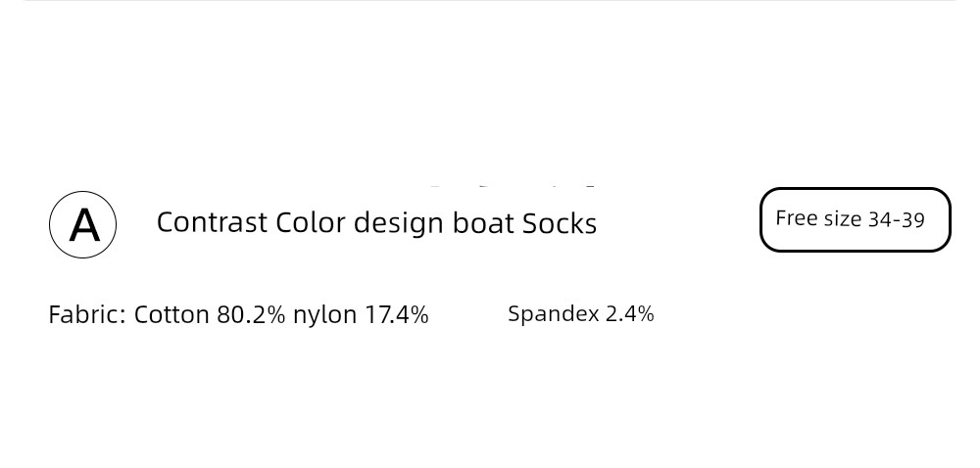Viewport: 980px width, 468px height.
Task: Click the word Cotton in fabric line
Action: pos(171,314)
